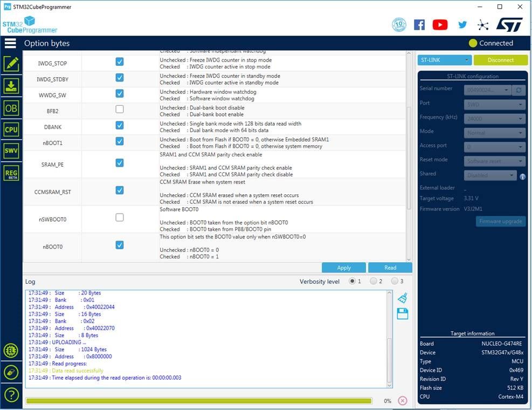The width and height of the screenshot is (532, 410).
Task: Save the log with floppy disk icon
Action: [403, 314]
